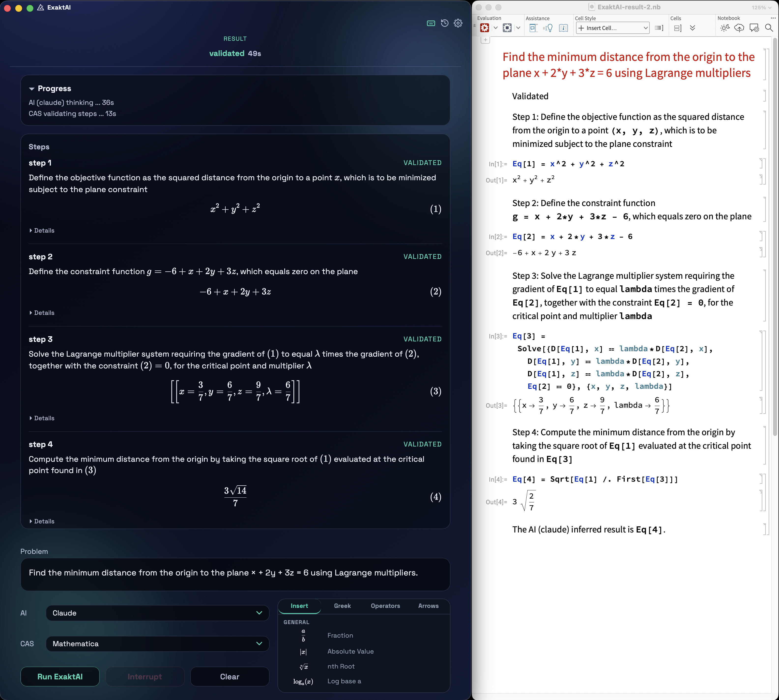Open the keyboard icon in the ExaktAI header
The width and height of the screenshot is (779, 700).
click(431, 23)
